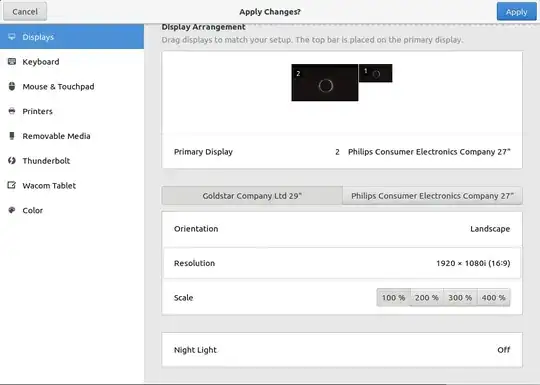Click the Printers icon in sidebar
Image resolution: width=540 pixels, height=385 pixels.
coord(12,111)
